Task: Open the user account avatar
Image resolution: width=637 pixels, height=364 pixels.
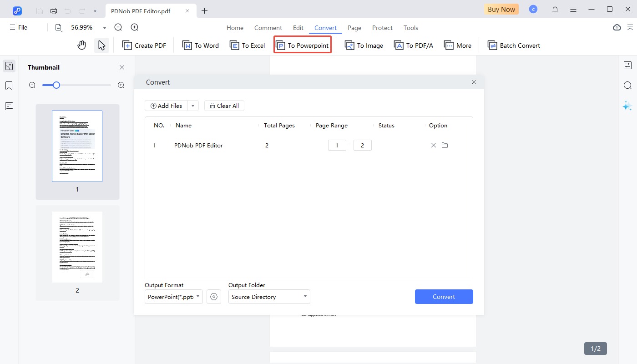Action: pos(533,9)
